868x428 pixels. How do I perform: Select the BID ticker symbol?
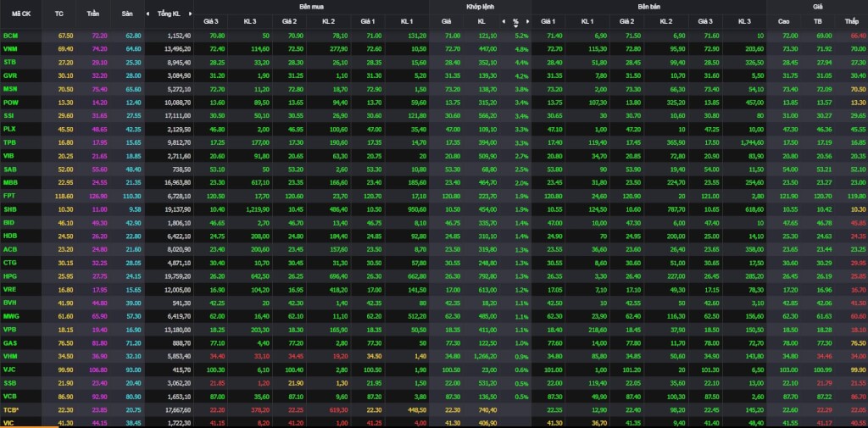(x=9, y=223)
